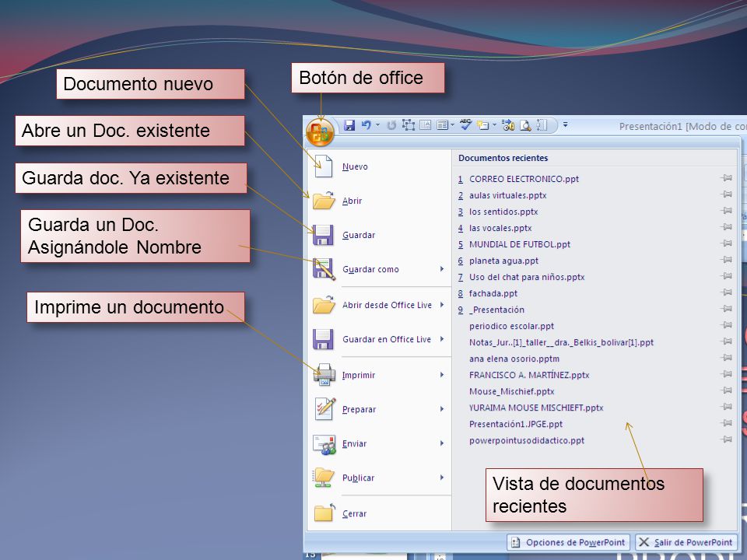This screenshot has height=560, width=747.
Task: Open the New Slide dropdown arrow
Action: 494,125
